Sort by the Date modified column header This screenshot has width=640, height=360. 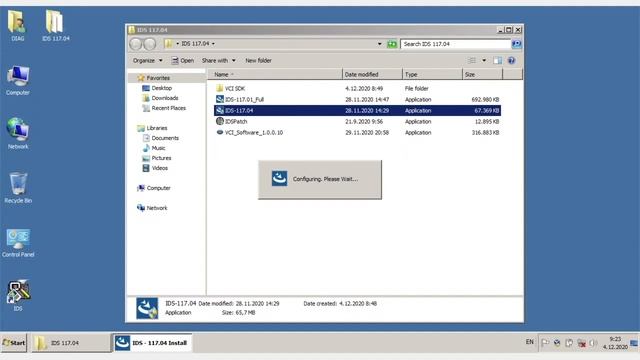tap(372, 74)
